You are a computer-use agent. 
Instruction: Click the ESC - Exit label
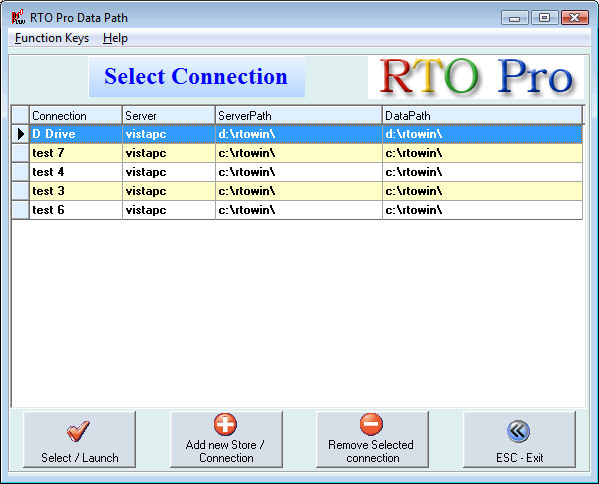[520, 458]
